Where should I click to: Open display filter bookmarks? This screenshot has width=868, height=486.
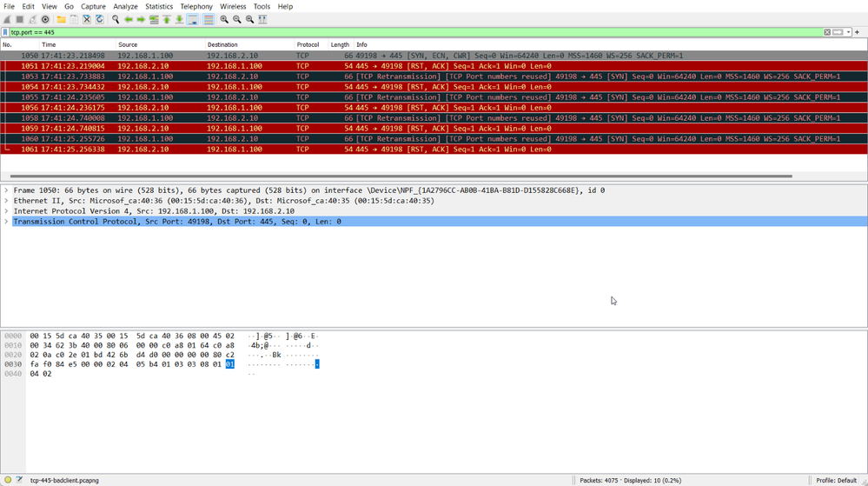click(5, 32)
